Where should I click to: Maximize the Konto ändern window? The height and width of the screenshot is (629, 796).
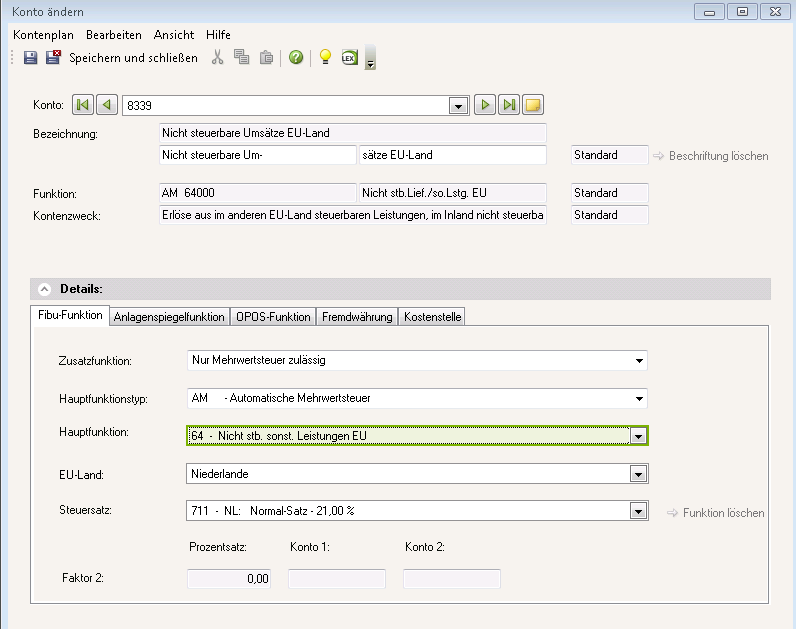pyautogui.click(x=742, y=12)
